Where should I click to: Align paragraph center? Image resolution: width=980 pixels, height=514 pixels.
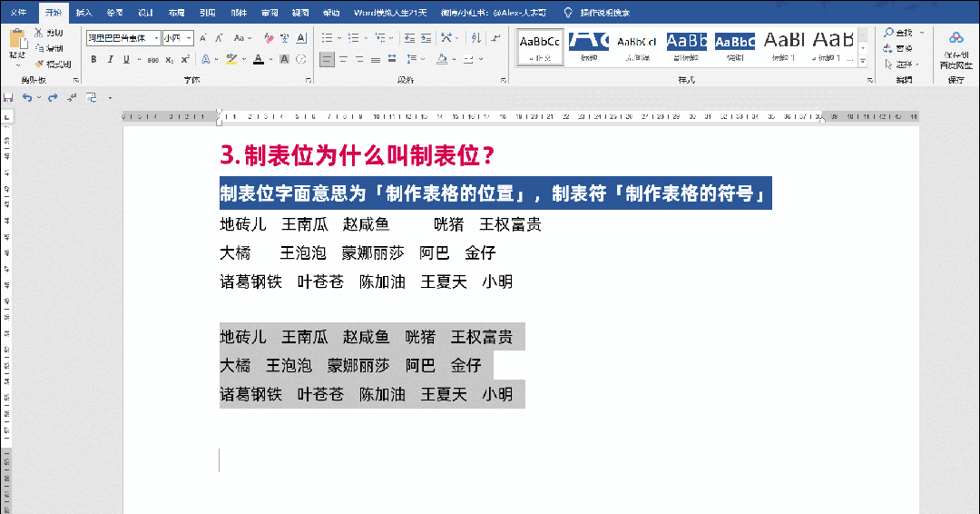tap(342, 60)
